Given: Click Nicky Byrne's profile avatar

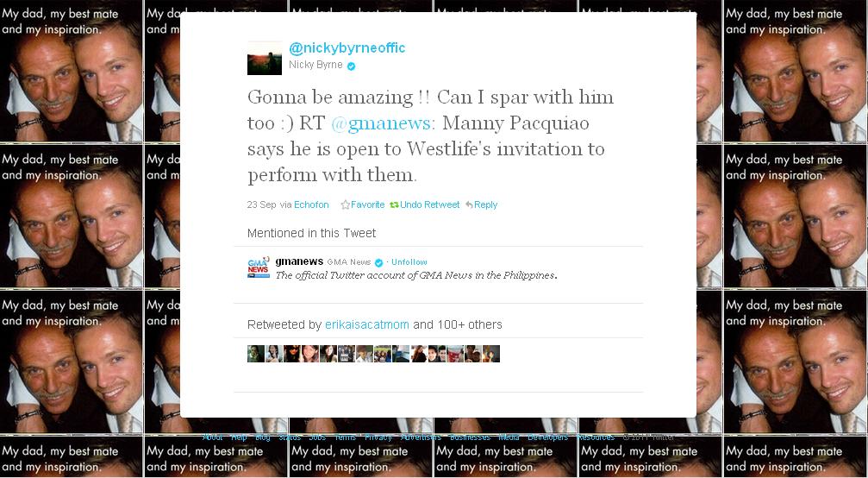Looking at the screenshot, I should coord(264,58).
